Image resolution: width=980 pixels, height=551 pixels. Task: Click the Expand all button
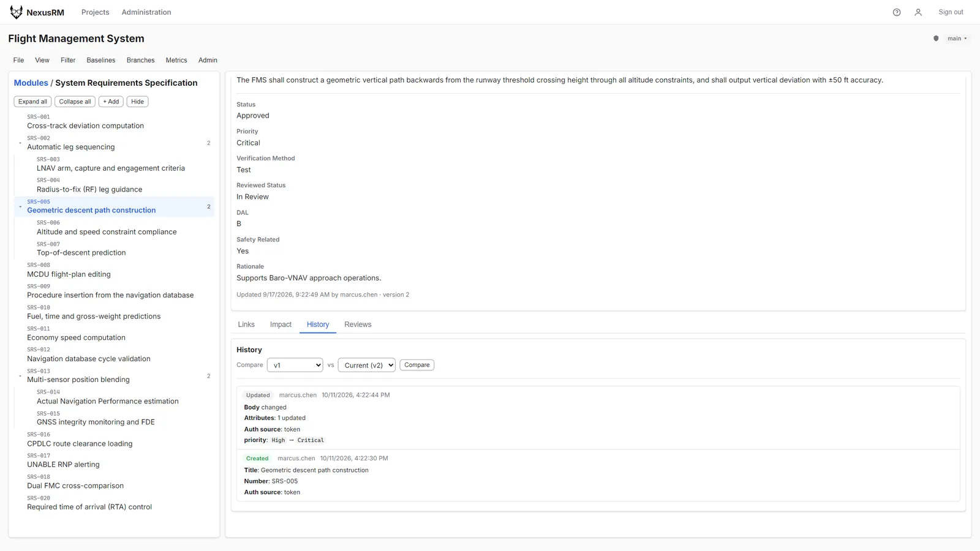[32, 102]
